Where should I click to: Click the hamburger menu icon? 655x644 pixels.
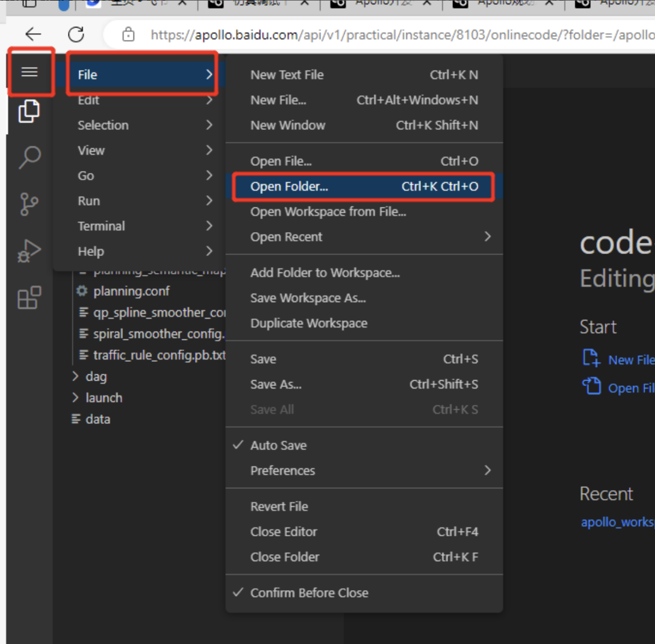(x=30, y=72)
